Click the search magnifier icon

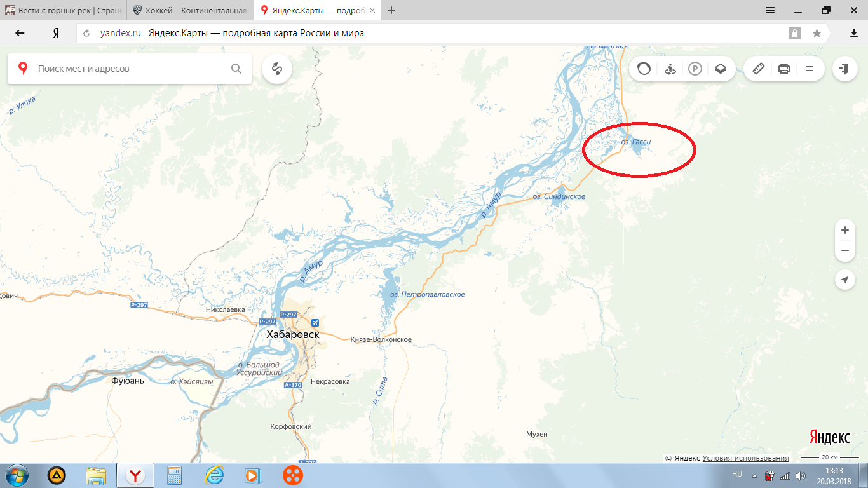click(236, 69)
